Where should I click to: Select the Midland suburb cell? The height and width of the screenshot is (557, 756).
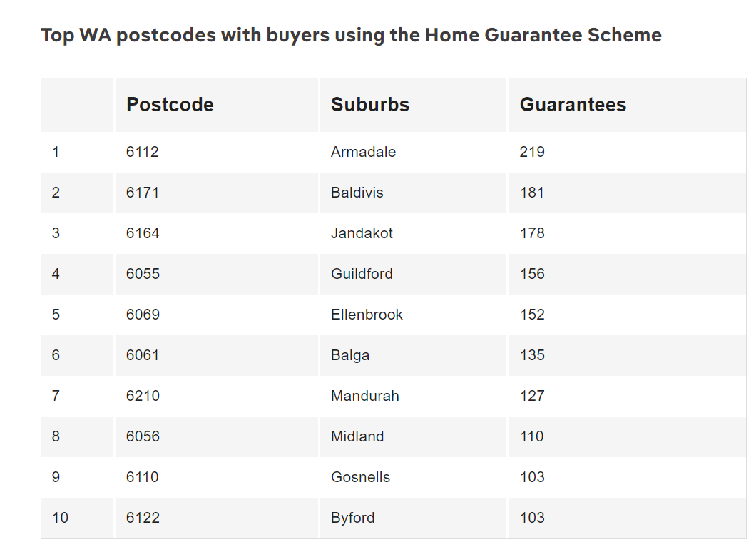pyautogui.click(x=357, y=436)
